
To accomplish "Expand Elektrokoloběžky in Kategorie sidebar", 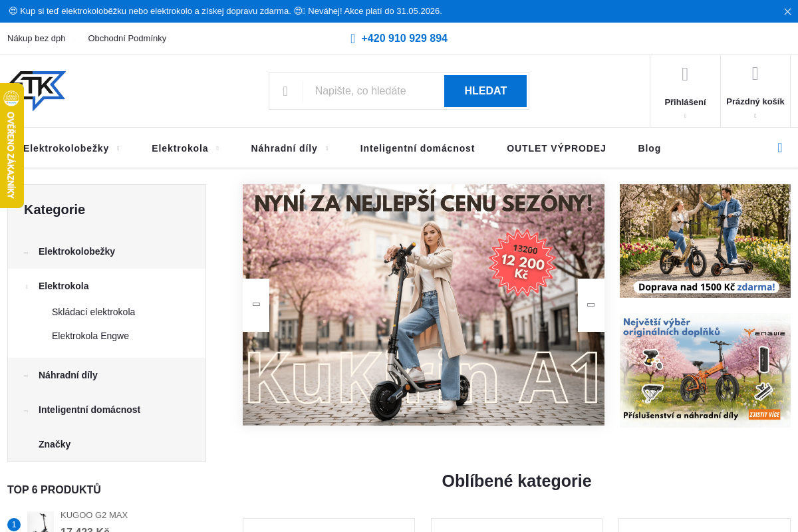I will (x=26, y=252).
